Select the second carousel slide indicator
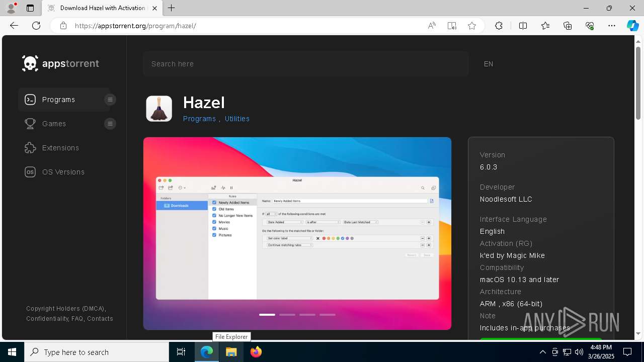The height and width of the screenshot is (362, 644). point(287,315)
